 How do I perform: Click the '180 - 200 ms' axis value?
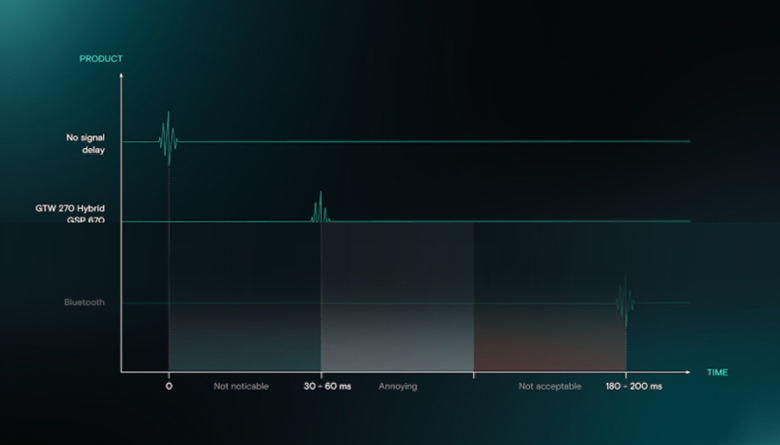pyautogui.click(x=634, y=386)
